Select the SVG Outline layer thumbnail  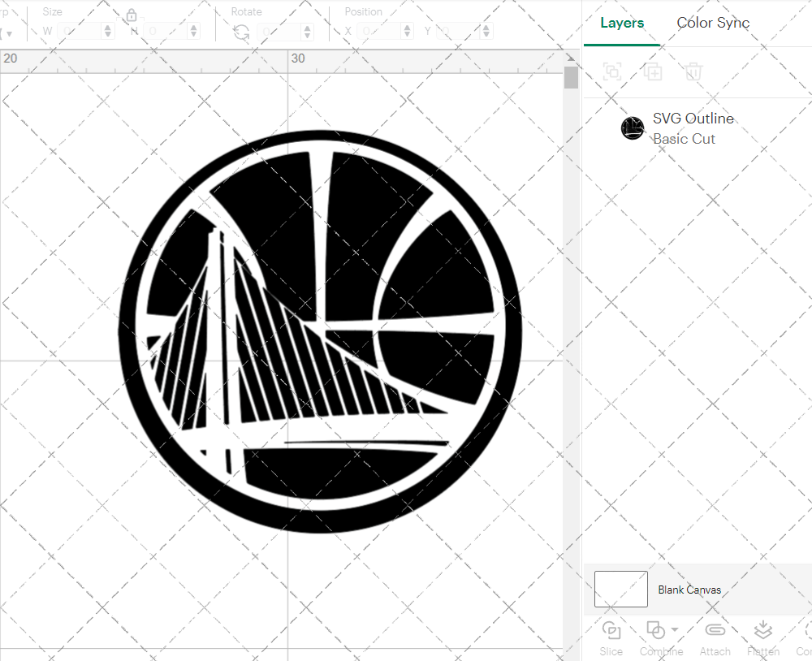633,127
